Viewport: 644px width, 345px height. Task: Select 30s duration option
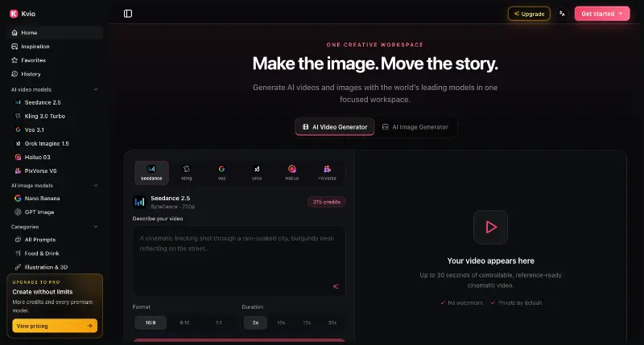(x=332, y=322)
